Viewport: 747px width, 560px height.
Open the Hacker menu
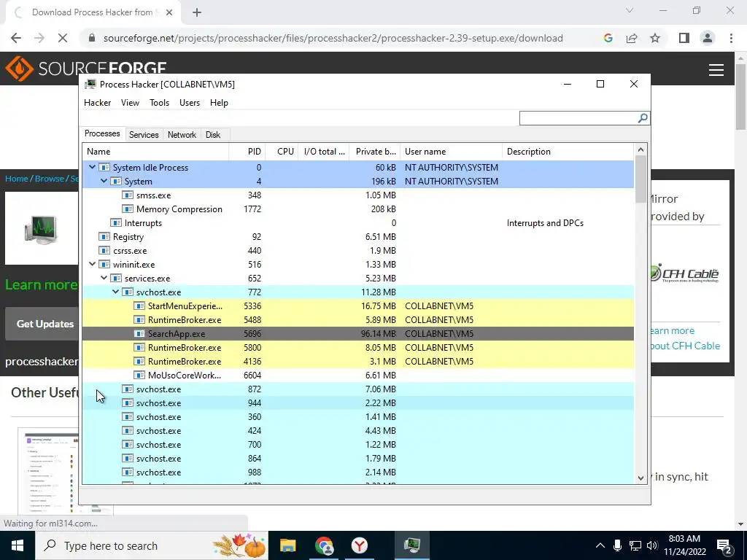[x=97, y=103]
